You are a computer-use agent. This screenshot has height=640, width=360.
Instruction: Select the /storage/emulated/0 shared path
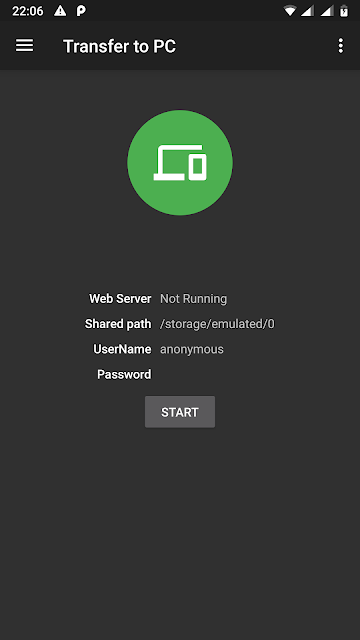coord(217,324)
